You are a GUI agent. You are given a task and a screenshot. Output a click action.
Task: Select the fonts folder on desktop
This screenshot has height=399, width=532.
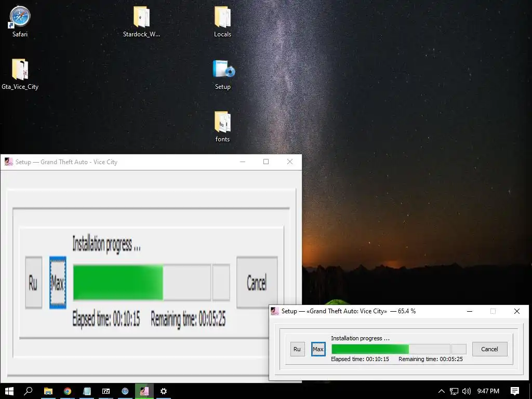[222, 127]
